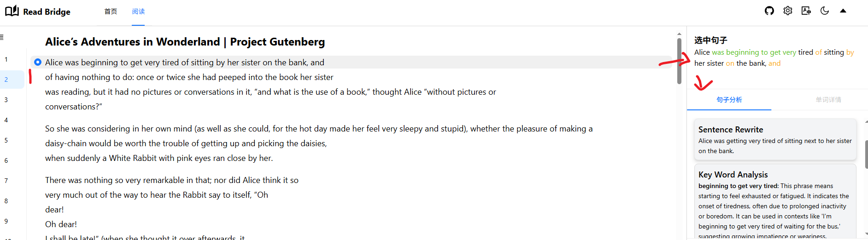Open settings via the gear icon
This screenshot has height=240, width=868.
pyautogui.click(x=788, y=11)
